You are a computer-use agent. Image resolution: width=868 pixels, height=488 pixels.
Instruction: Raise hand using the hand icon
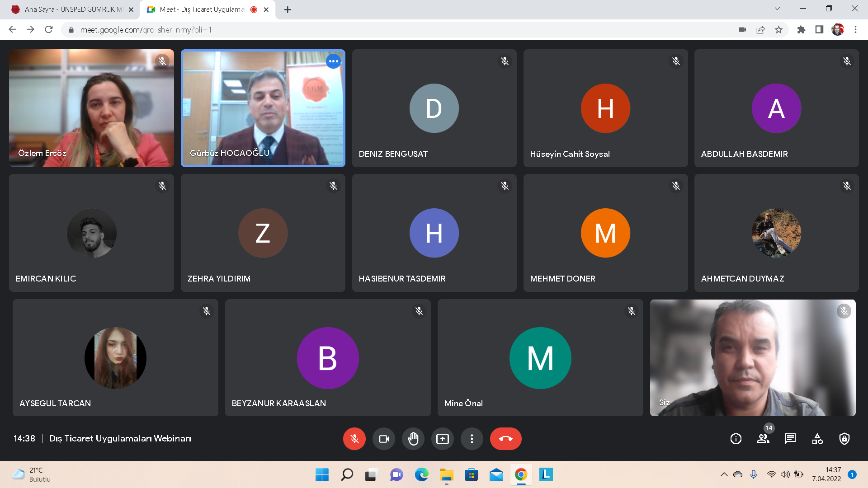[413, 439]
